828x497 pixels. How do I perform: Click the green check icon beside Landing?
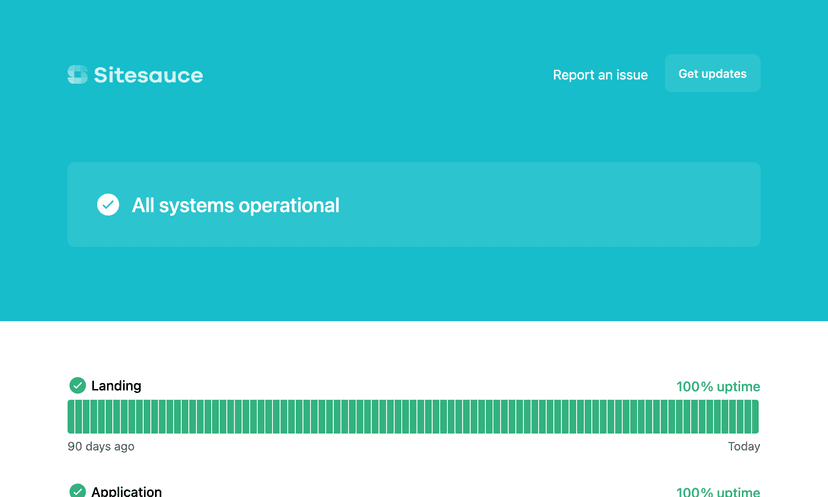tap(77, 386)
